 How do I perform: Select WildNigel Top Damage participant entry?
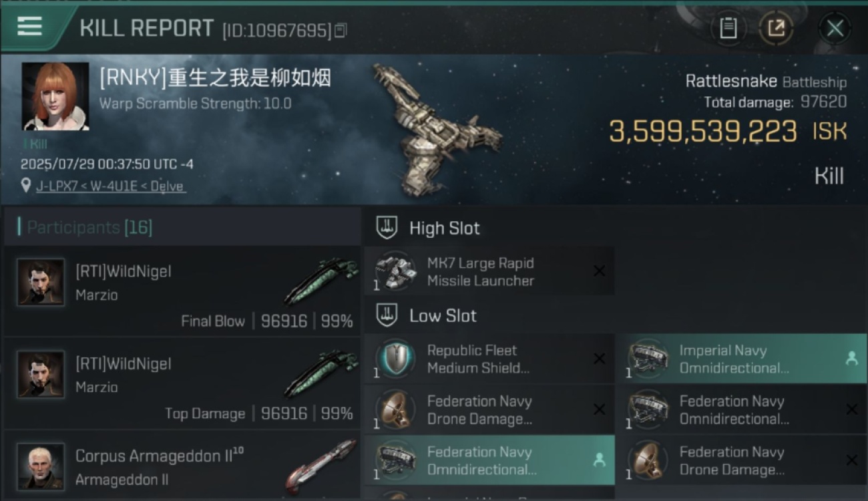pos(182,383)
